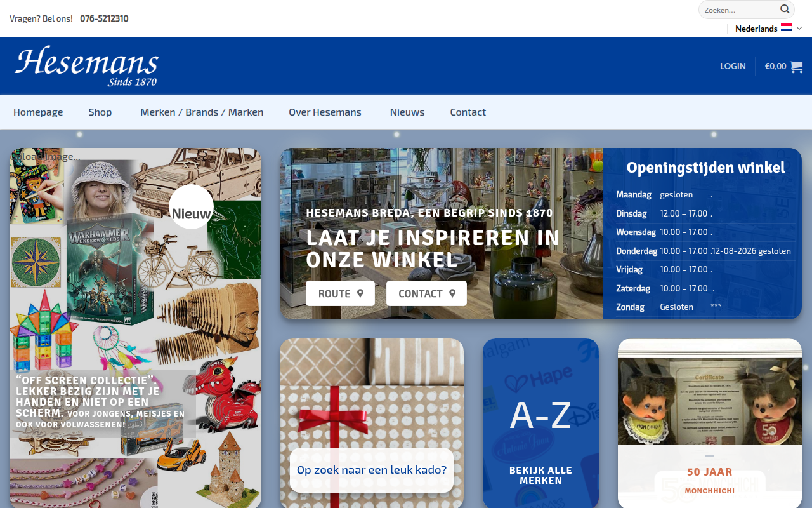The height and width of the screenshot is (508, 812).
Task: Open the Shop menu item
Action: (100, 112)
